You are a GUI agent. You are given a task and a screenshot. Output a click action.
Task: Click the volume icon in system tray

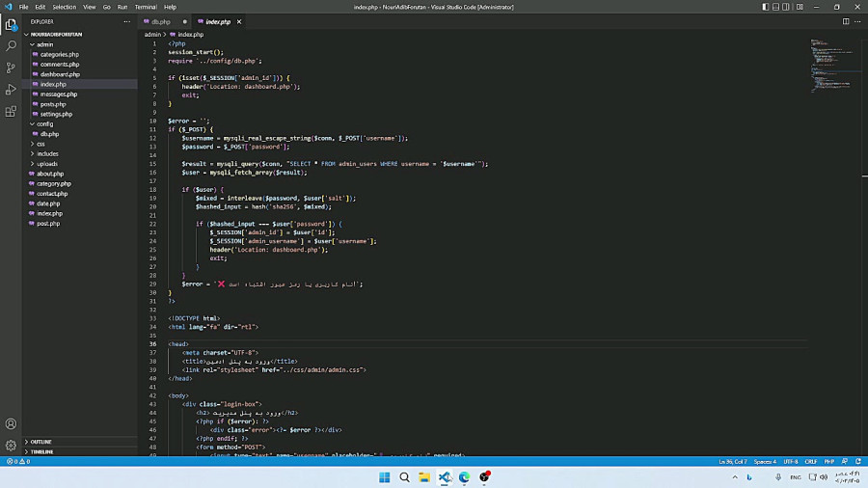click(x=824, y=477)
